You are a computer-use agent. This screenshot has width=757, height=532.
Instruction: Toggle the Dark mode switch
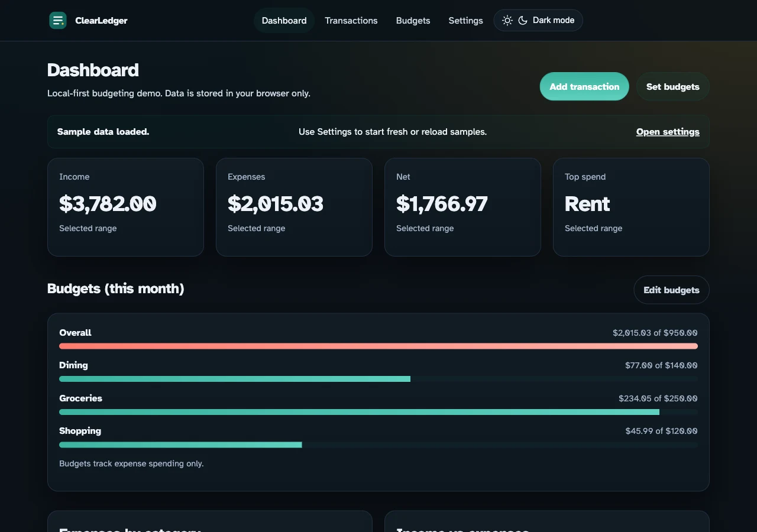click(x=538, y=21)
